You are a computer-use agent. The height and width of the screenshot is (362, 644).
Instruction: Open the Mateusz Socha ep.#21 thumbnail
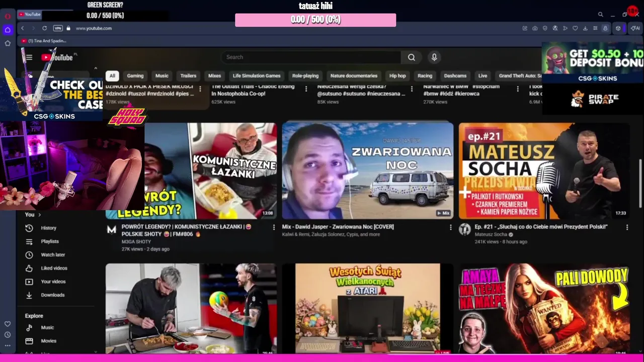pos(544,171)
